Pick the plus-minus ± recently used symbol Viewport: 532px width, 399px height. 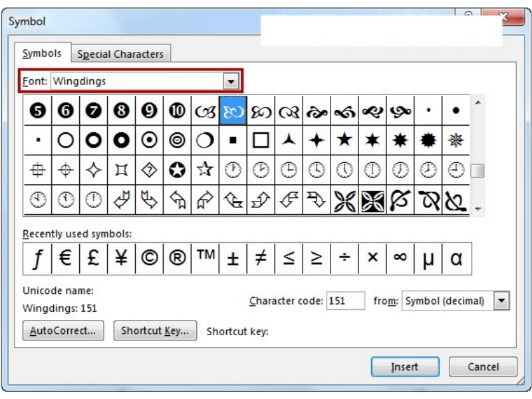(233, 259)
